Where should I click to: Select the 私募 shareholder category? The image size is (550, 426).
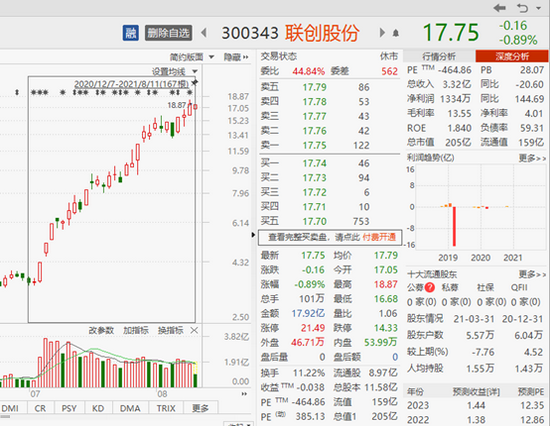(450, 288)
